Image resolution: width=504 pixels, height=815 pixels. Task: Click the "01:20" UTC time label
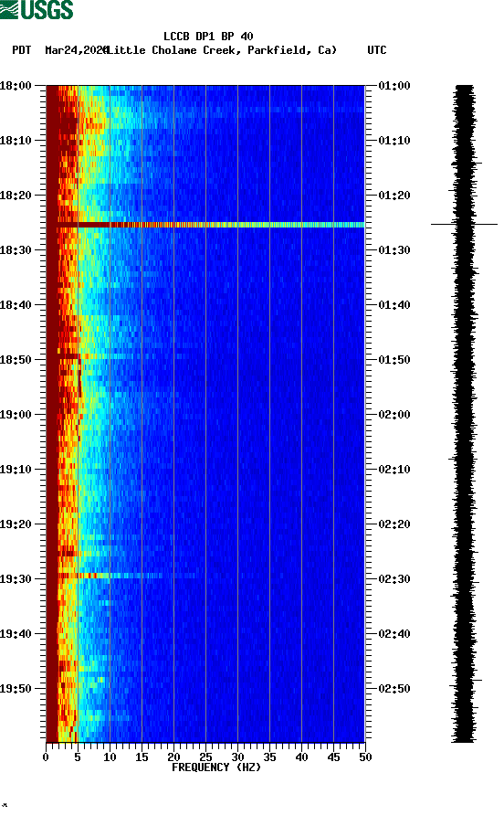pyautogui.click(x=394, y=195)
